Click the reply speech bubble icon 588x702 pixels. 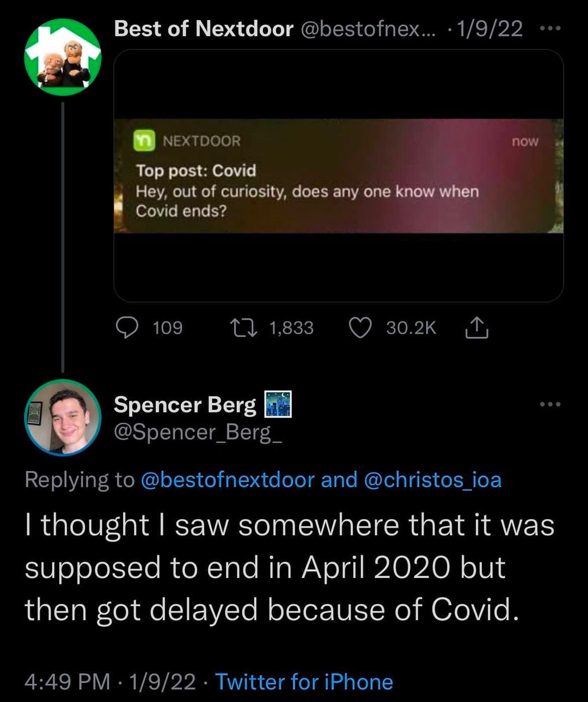coord(128,328)
